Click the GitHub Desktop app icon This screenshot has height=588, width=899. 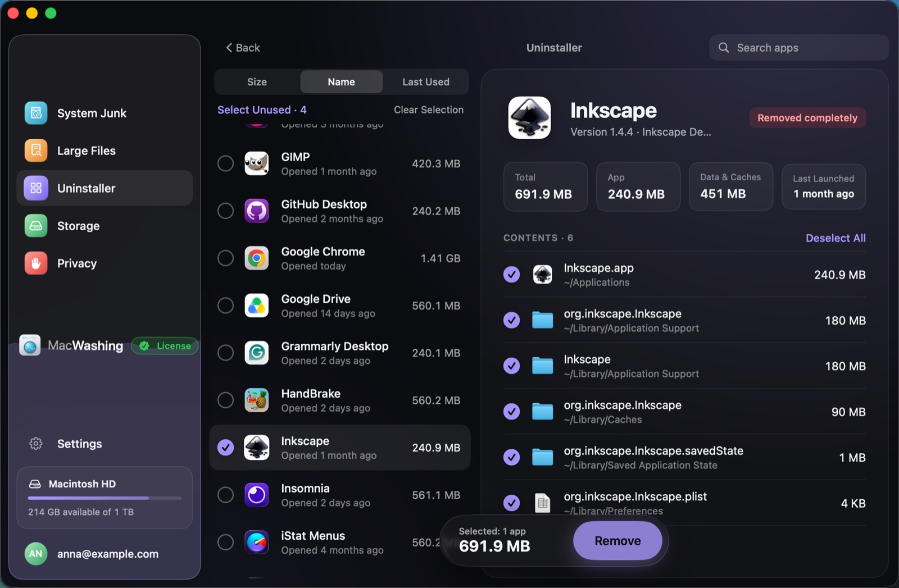point(257,211)
